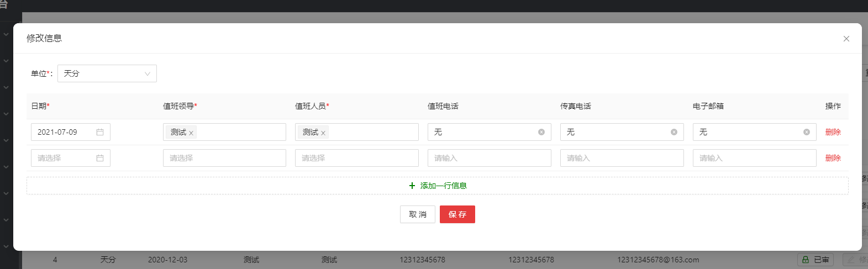Focus the first row 值班电话 input
868x269 pixels.
point(490,132)
